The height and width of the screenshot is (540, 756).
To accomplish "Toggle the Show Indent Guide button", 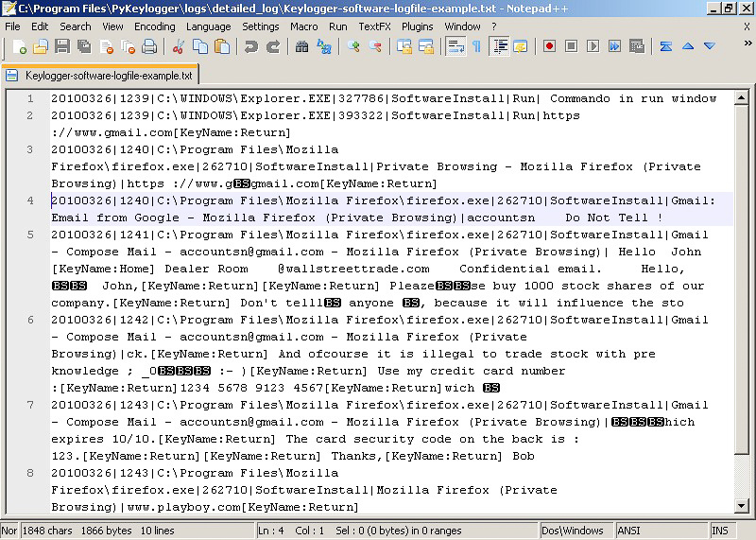I will (500, 46).
